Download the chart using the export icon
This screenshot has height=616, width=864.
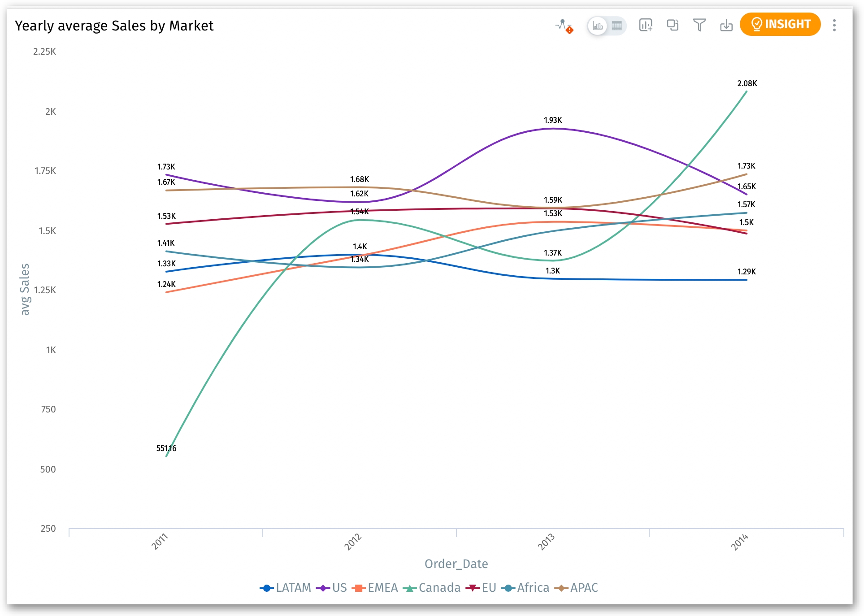tap(726, 26)
